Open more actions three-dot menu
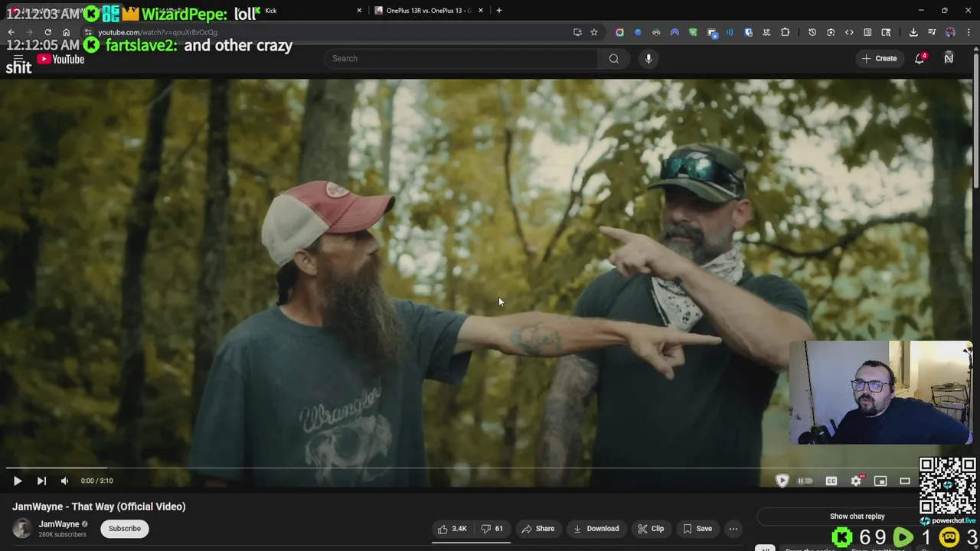 click(733, 529)
